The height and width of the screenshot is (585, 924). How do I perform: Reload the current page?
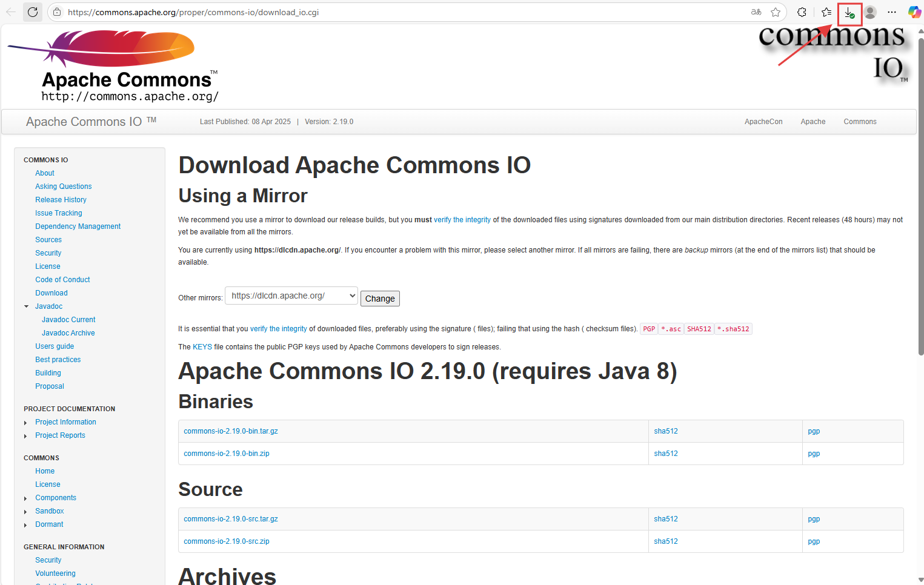pos(33,12)
